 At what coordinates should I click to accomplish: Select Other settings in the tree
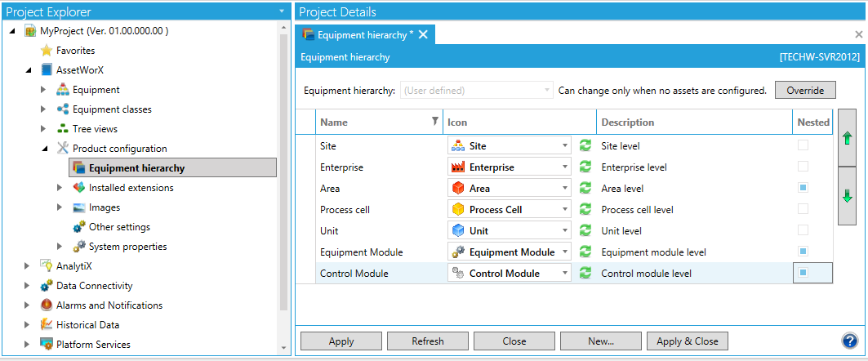point(119,227)
